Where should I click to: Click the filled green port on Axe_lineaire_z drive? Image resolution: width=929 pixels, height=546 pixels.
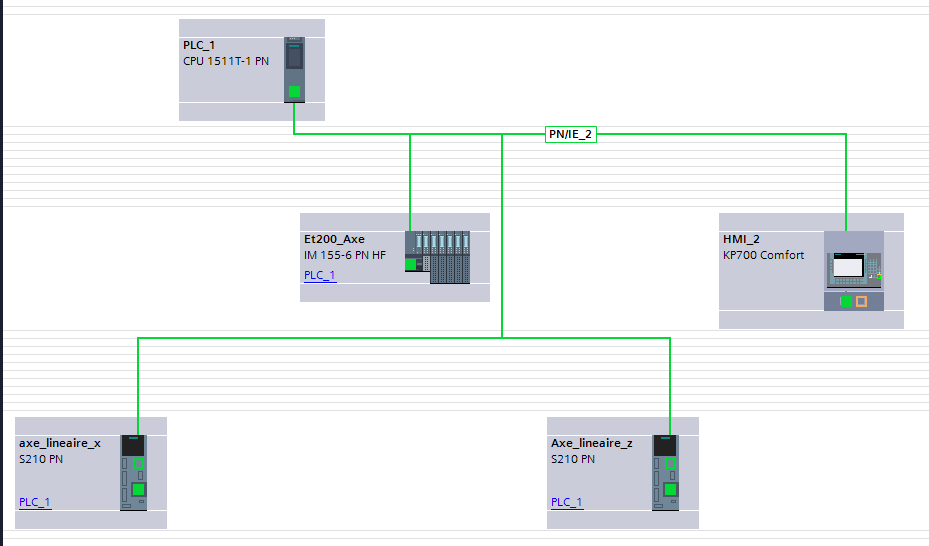[670, 489]
